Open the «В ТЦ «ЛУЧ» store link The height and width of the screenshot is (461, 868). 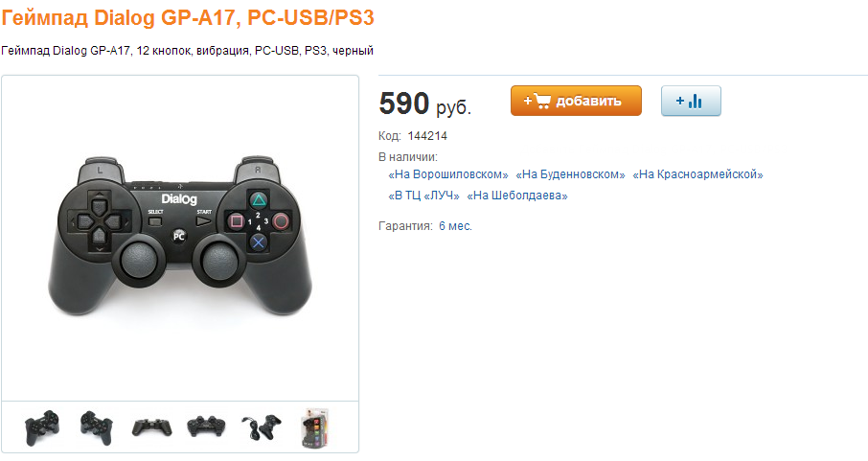coord(423,196)
